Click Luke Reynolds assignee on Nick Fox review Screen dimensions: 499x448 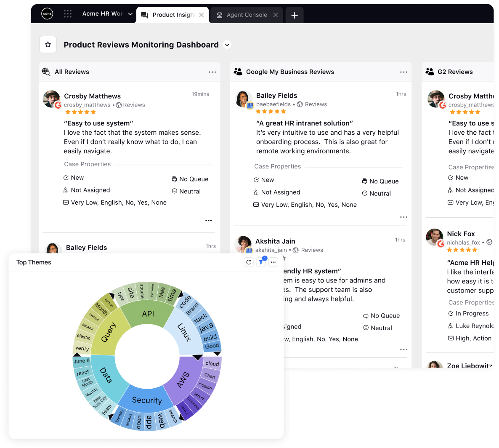471,326
